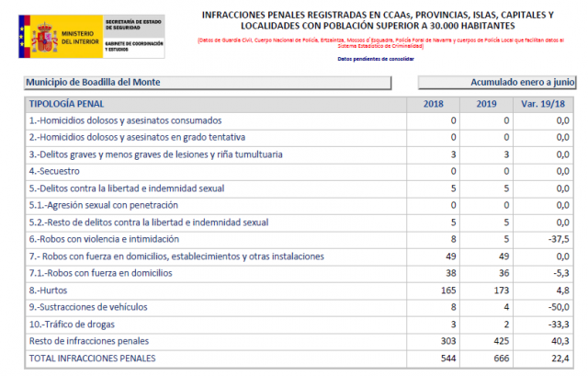588x376 pixels.
Task: Click the 2019 column header
Action: click(x=486, y=104)
